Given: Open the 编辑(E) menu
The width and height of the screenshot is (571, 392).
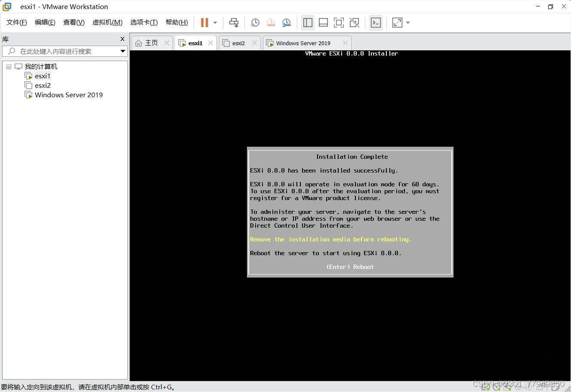Looking at the screenshot, I should [x=45, y=22].
